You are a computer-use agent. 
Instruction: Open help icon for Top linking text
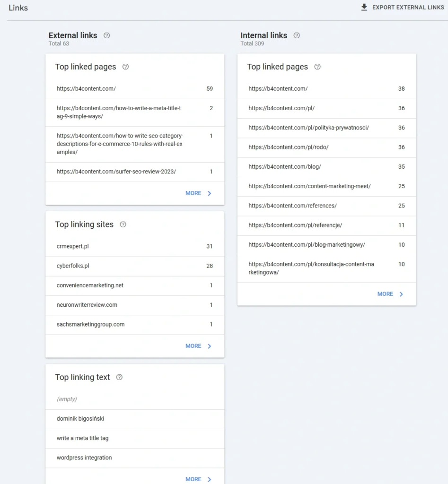tap(119, 377)
